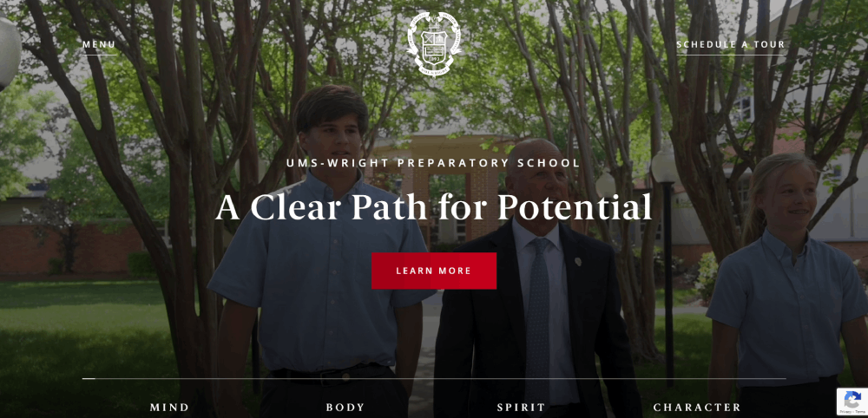Image resolution: width=868 pixels, height=418 pixels.
Task: Click the underline beneath the MENU label
Action: (x=99, y=55)
